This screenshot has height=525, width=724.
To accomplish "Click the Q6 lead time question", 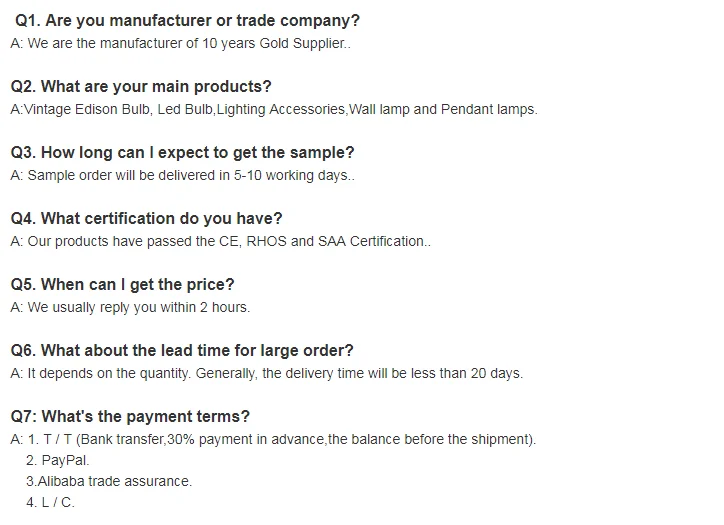I will coord(182,351).
